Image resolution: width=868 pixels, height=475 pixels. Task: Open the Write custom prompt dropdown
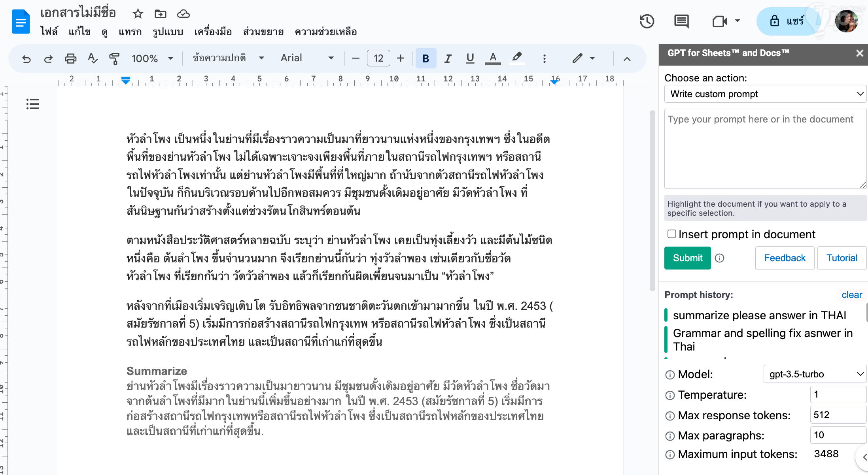765,94
